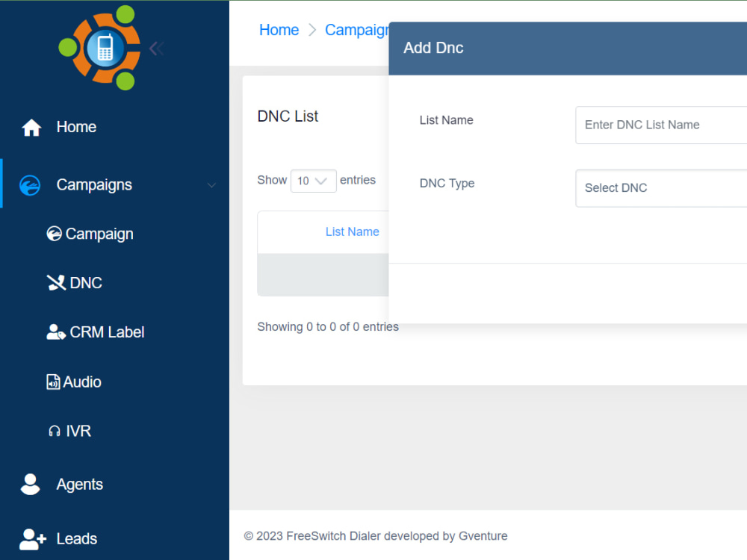Click the 2023 FreeSwitch Dialer footer text
Viewport: 747px width, 560px height.
click(x=376, y=536)
